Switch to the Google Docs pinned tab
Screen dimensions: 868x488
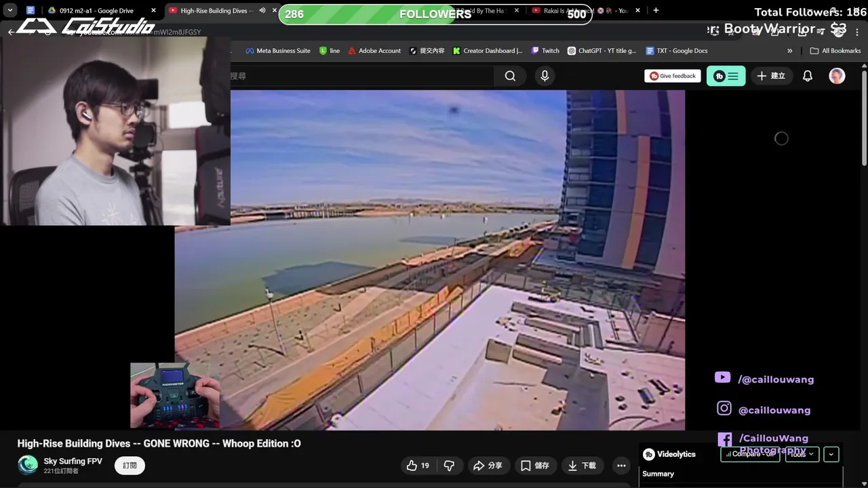coord(30,10)
